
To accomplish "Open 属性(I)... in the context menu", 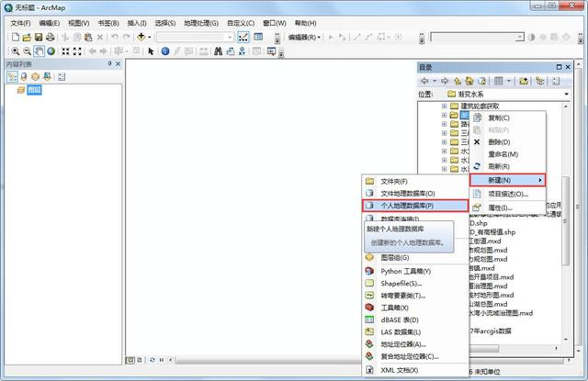I will tap(508, 207).
